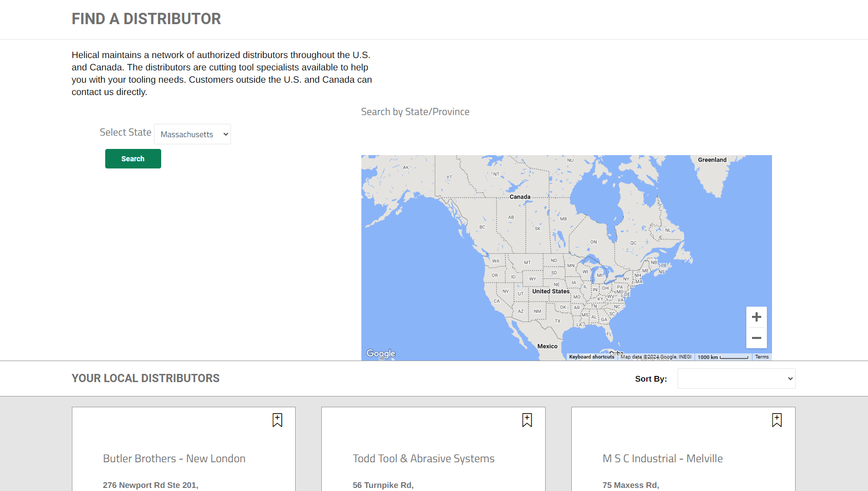Open the M S C Industrial - Melville title
Viewport: 868px width, 491px height.
click(x=662, y=459)
